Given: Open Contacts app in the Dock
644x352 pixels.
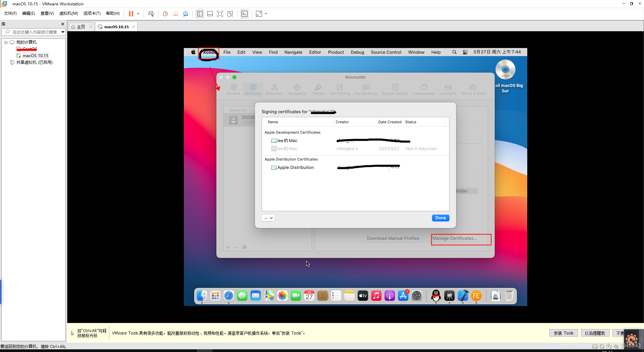Looking at the screenshot, I should point(323,296).
